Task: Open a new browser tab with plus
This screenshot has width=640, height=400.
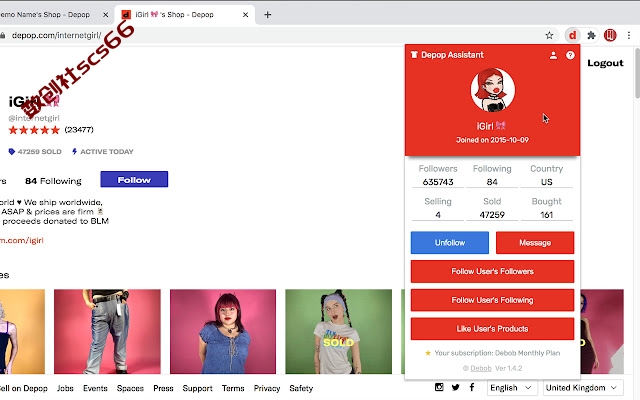Action: (267, 15)
